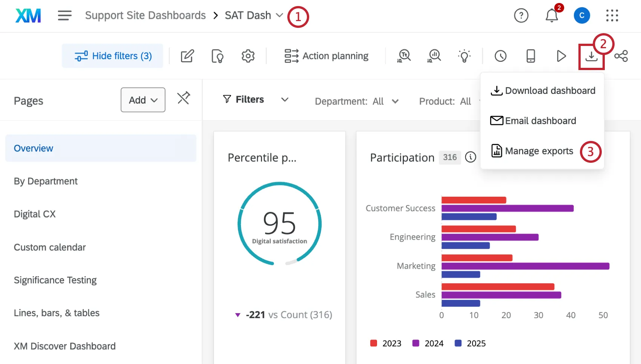Viewport: 641px width, 364px height.
Task: Unpin the Pages panel
Action: pyautogui.click(x=184, y=98)
